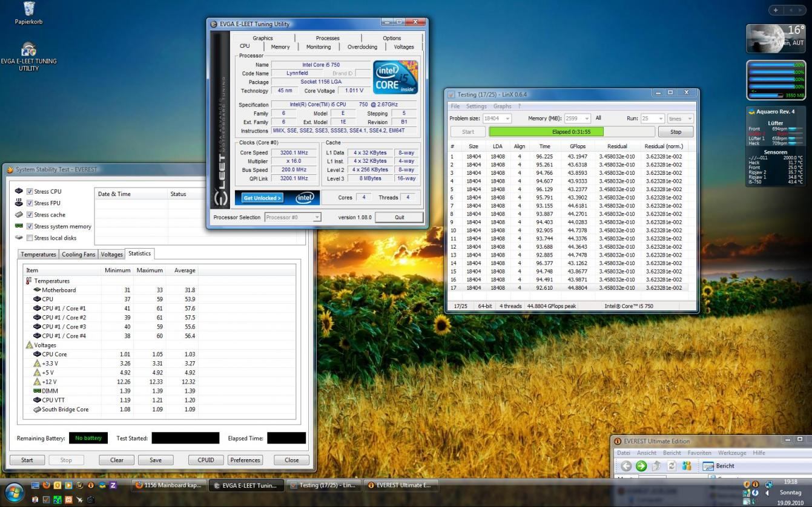Click EVEREST green forward arrow icon
Image resolution: width=812 pixels, height=507 pixels.
641,466
